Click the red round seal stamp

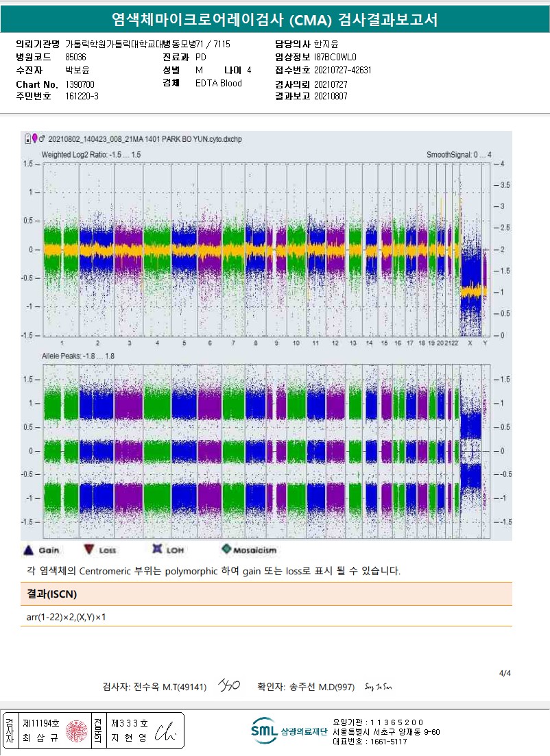pos(77,731)
